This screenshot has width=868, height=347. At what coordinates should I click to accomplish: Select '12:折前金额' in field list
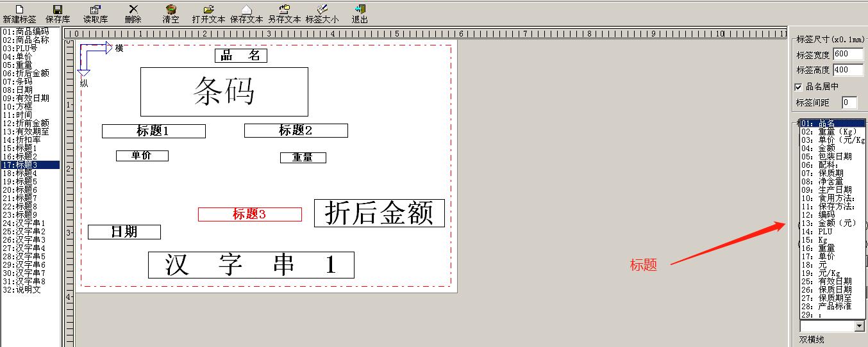[x=30, y=123]
